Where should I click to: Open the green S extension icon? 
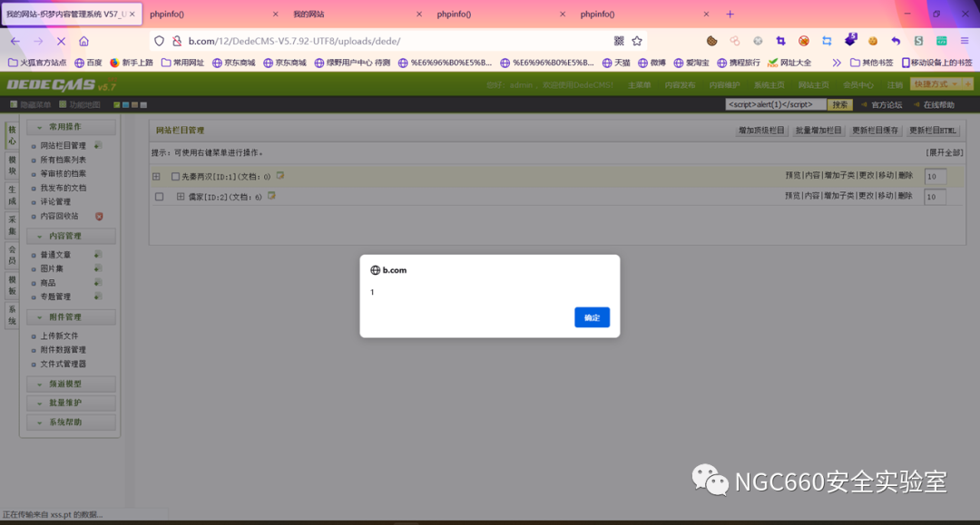click(x=918, y=41)
